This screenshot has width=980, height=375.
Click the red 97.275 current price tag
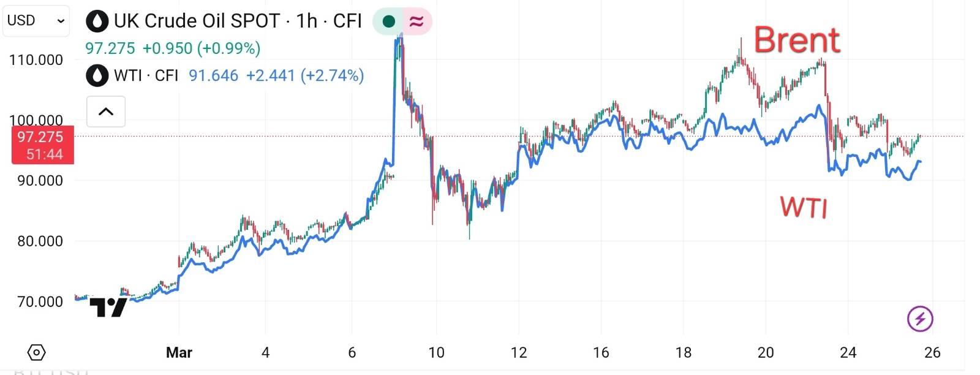point(43,145)
